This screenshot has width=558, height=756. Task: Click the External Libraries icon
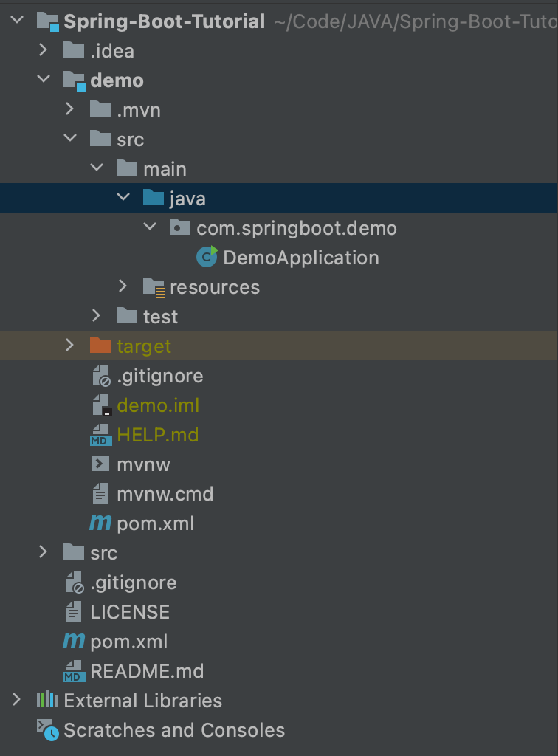click(x=47, y=699)
